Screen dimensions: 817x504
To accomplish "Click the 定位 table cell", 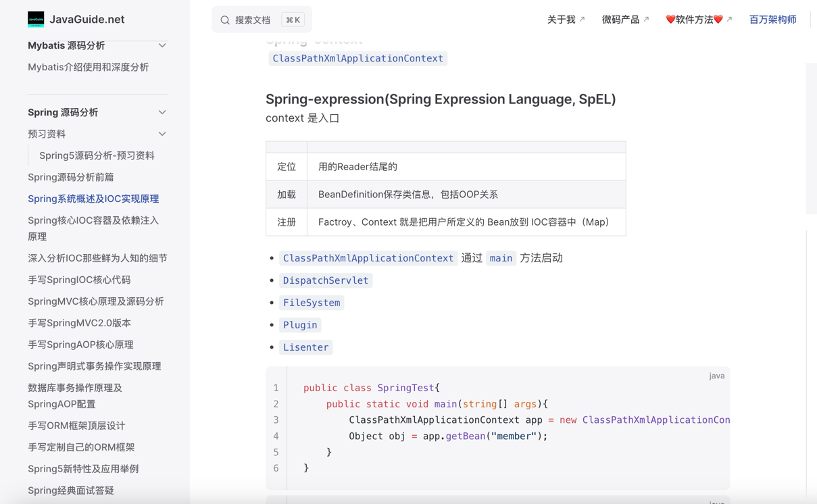I will [x=287, y=167].
